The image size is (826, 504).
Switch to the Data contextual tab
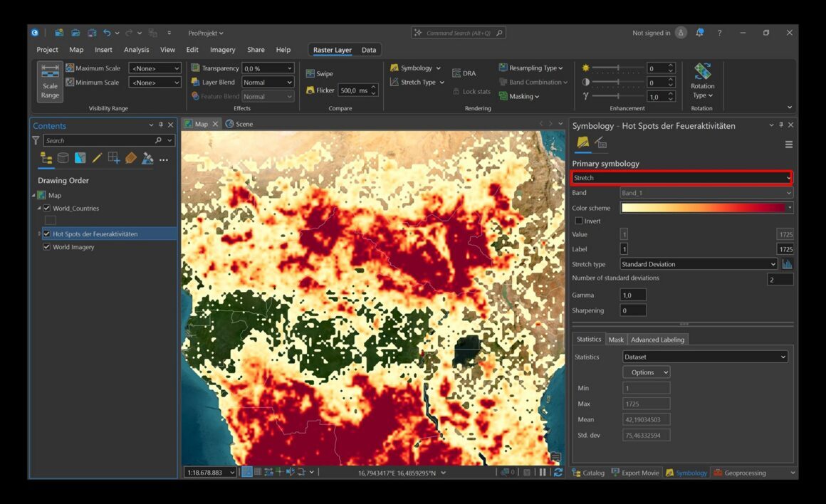point(369,50)
